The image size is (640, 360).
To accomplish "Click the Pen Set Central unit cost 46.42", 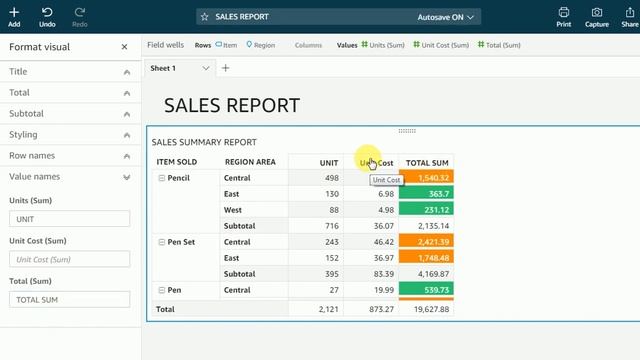I will pos(384,242).
